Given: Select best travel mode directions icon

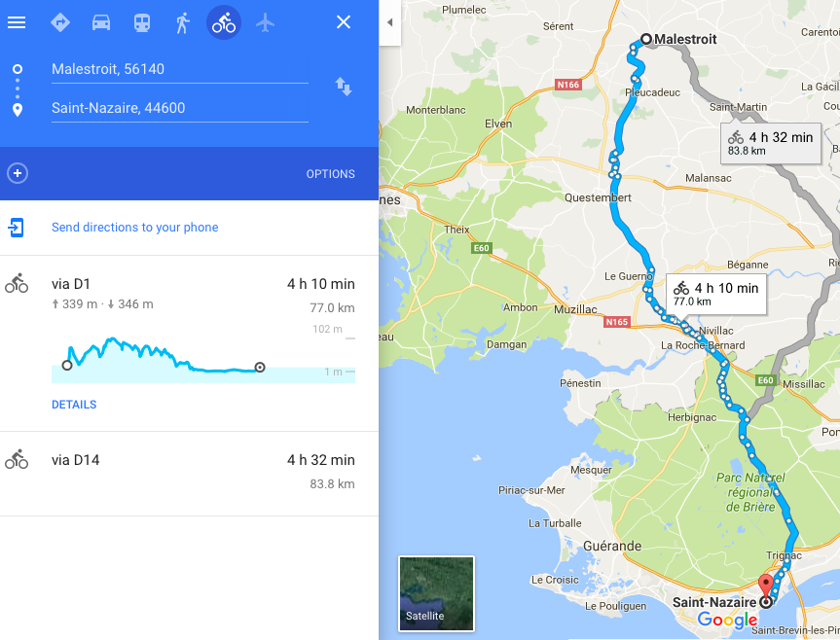Looking at the screenshot, I should coord(59,22).
